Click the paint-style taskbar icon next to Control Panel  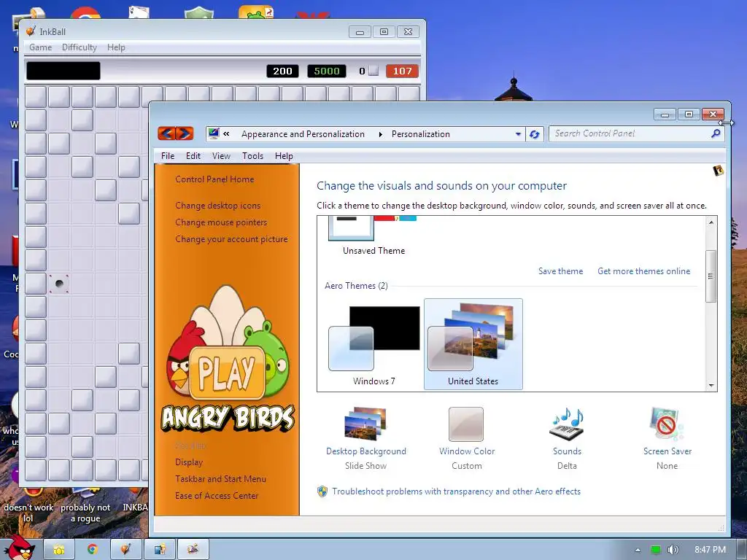point(193,550)
